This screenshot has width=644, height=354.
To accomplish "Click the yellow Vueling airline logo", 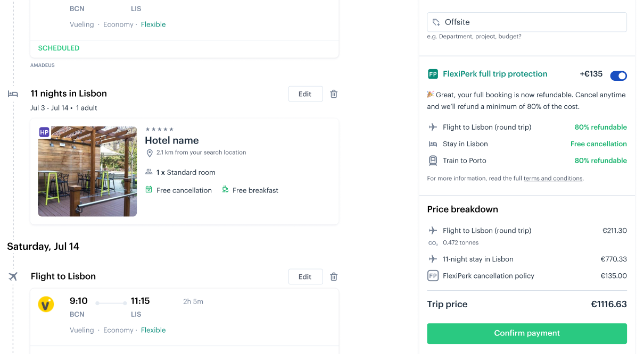I will coord(46,304).
